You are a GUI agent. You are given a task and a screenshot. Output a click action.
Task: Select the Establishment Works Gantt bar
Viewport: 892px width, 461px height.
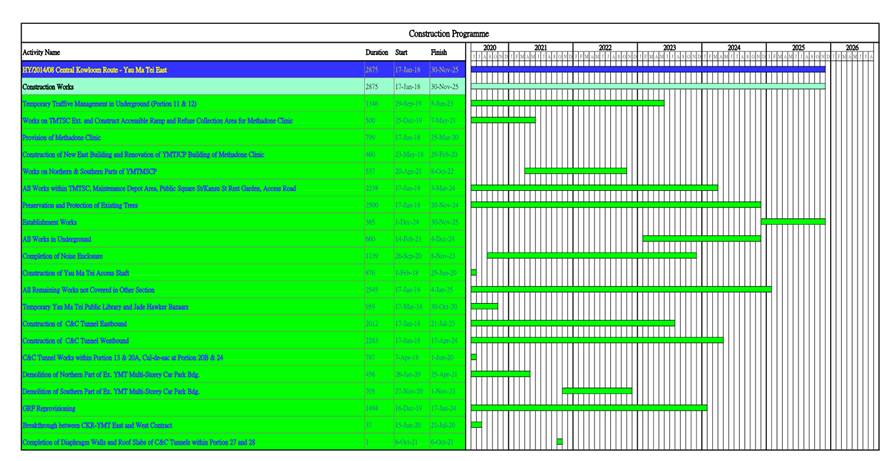pyautogui.click(x=793, y=221)
